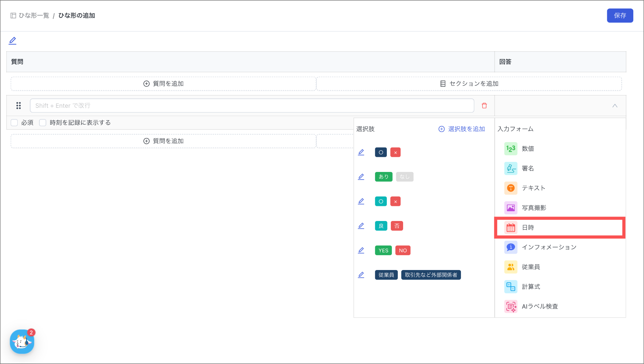
Task: Click the six-dot drag handle icon
Action: pos(19,106)
